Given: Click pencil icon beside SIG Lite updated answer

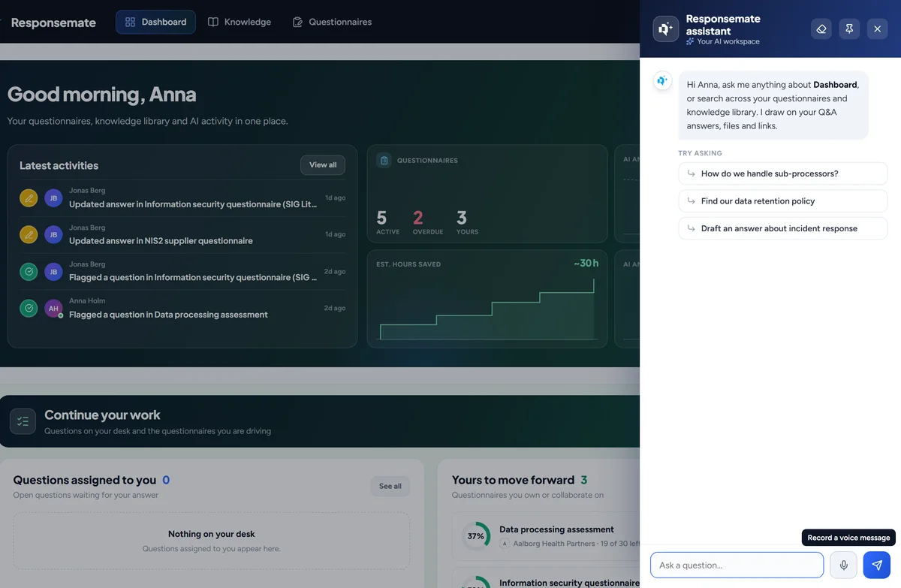Looking at the screenshot, I should pos(29,198).
